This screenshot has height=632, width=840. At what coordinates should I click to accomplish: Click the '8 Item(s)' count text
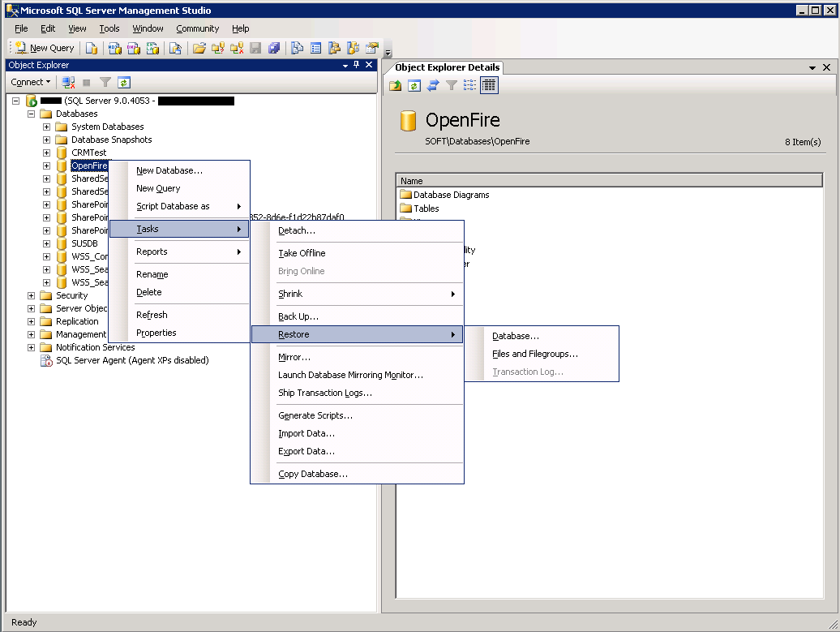coord(803,142)
